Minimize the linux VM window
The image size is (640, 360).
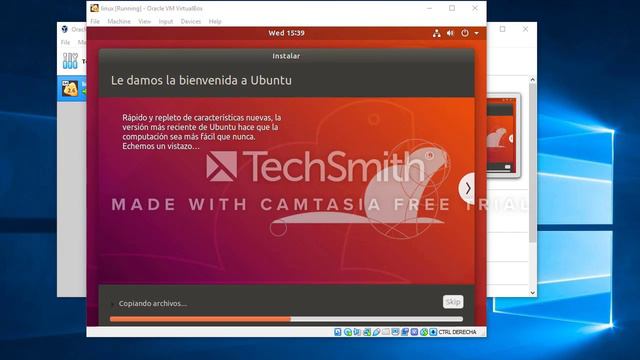tap(429, 8)
